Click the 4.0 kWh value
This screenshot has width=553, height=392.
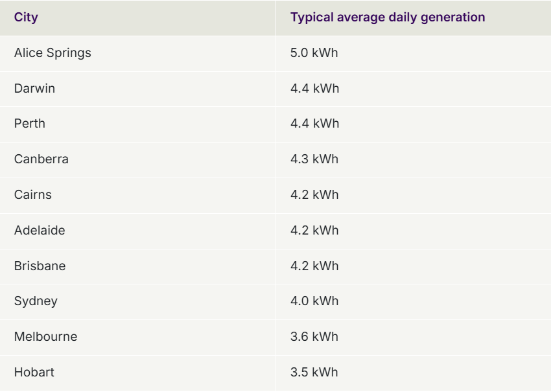(314, 301)
